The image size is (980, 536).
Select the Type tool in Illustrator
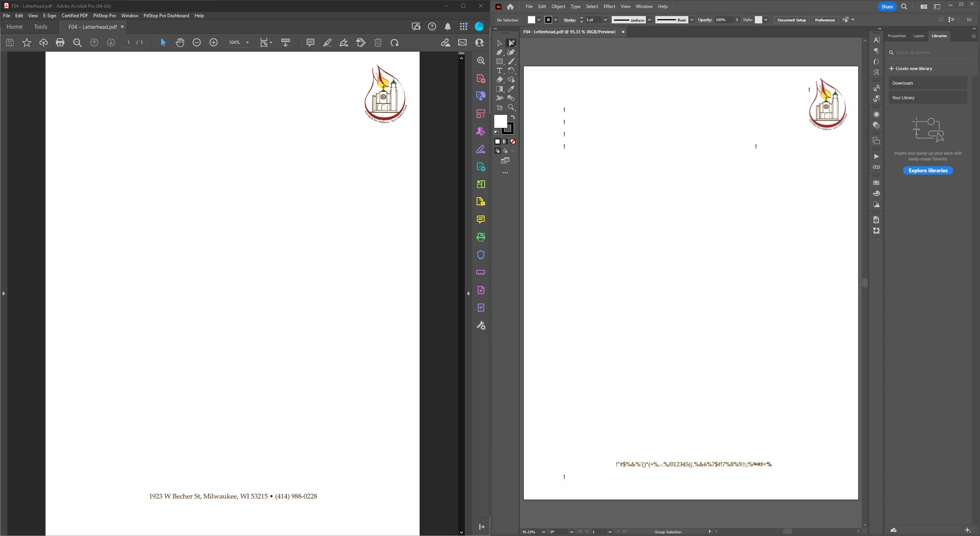(499, 71)
